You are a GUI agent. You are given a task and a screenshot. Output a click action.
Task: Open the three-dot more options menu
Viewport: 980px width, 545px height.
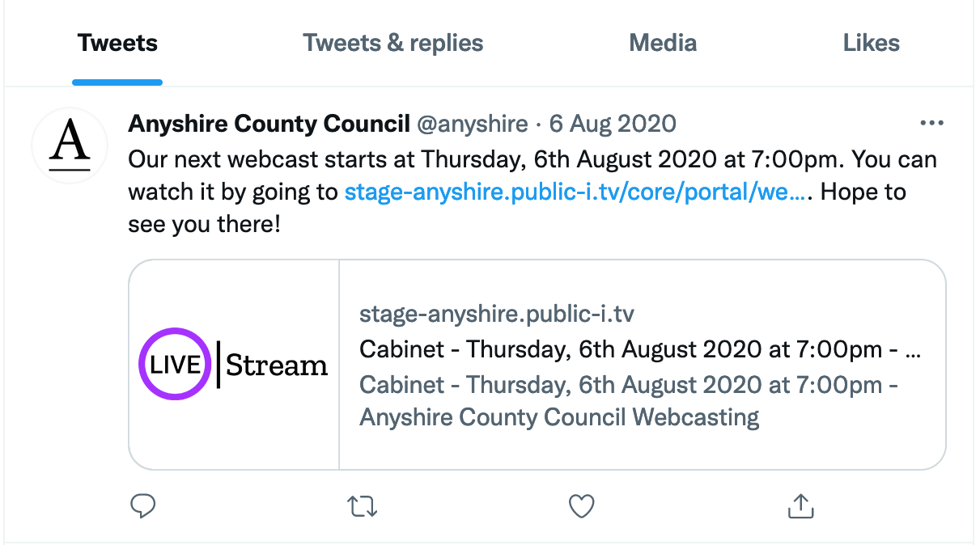(x=932, y=124)
